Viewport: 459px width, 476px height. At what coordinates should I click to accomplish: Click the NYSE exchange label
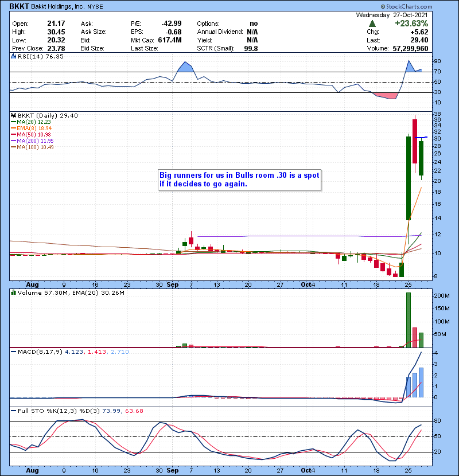click(x=95, y=7)
